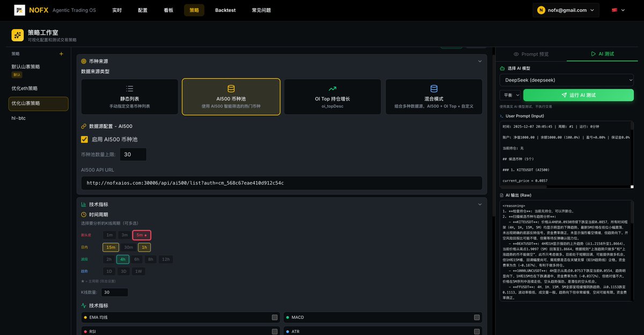Toggle the 15m timeframe
This screenshot has height=335, width=644.
[112, 247]
